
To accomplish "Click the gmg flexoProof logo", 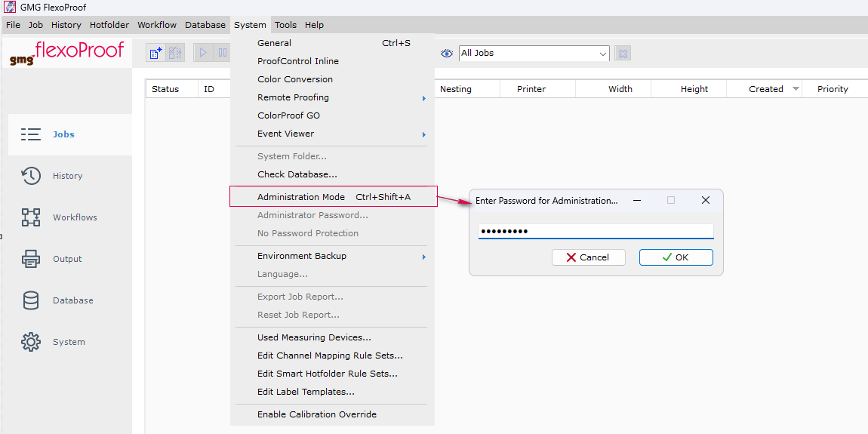I will (67, 53).
